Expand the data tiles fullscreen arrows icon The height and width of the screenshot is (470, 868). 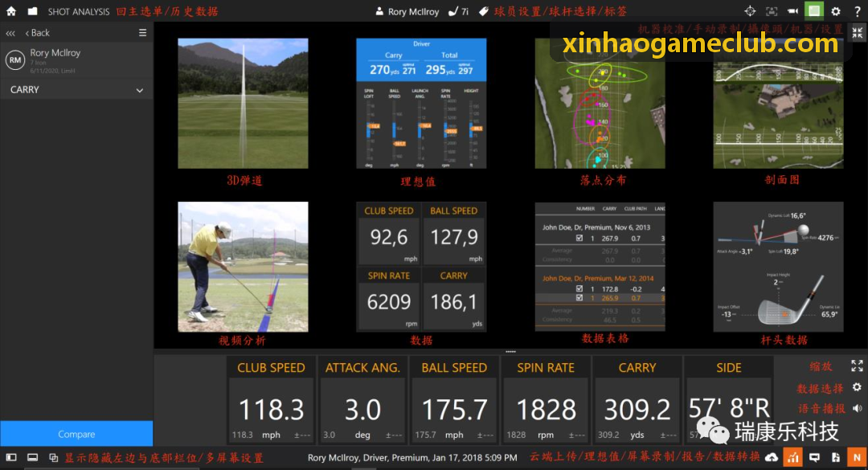click(x=857, y=366)
